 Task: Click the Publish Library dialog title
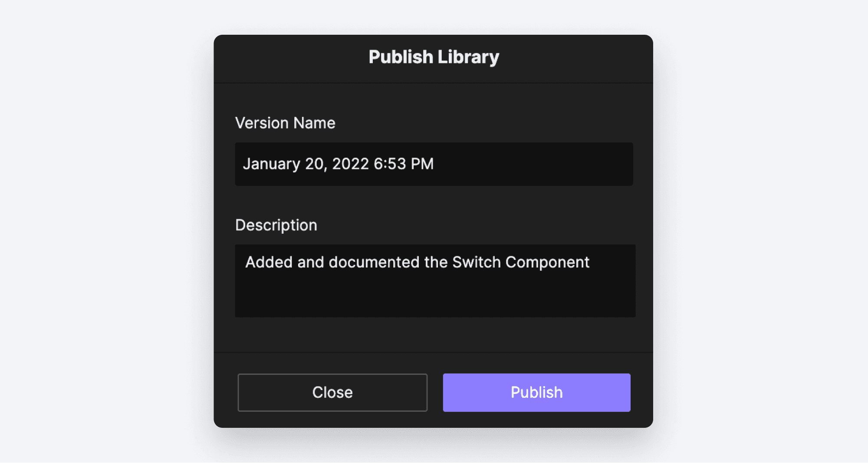pos(434,56)
